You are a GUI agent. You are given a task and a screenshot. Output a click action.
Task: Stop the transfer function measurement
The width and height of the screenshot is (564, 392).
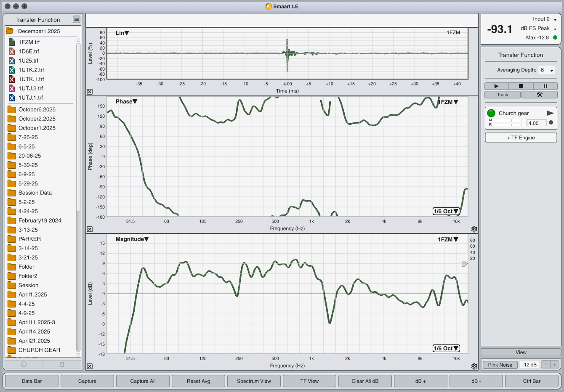pyautogui.click(x=521, y=86)
